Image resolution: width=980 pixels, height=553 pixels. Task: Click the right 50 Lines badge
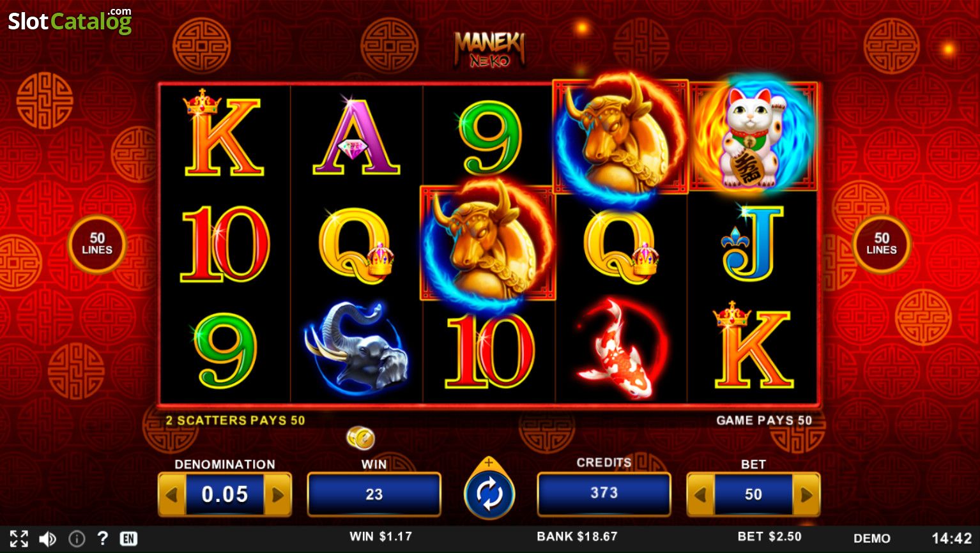(x=882, y=244)
